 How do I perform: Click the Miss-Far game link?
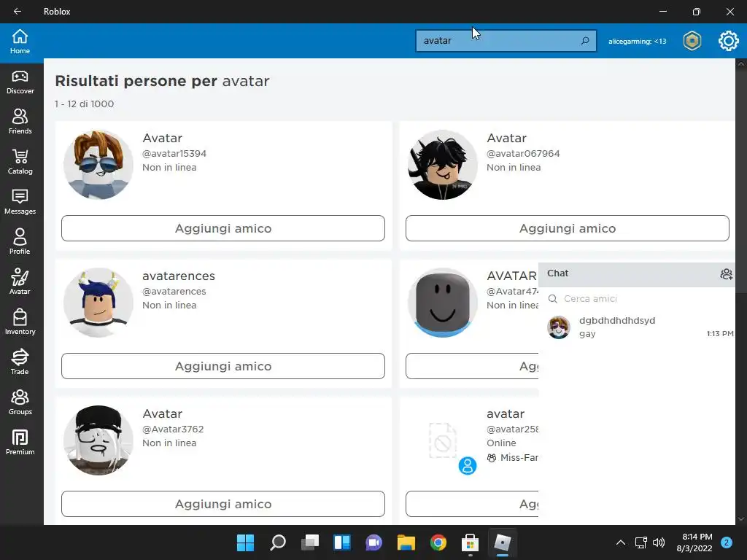coord(513,458)
